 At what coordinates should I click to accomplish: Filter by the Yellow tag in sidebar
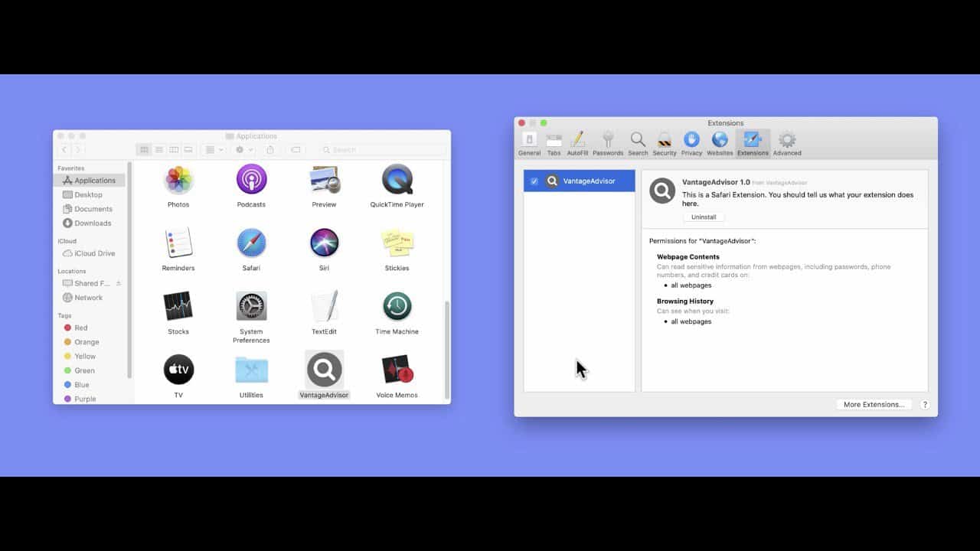tap(80, 357)
